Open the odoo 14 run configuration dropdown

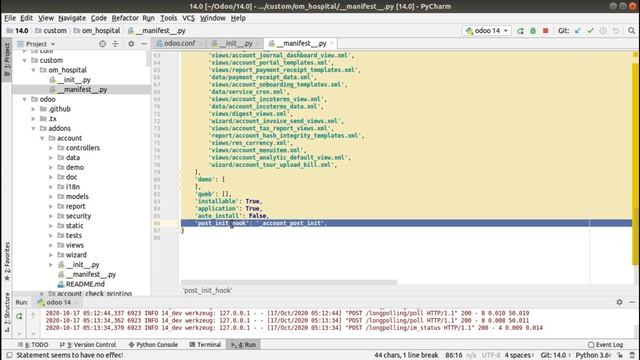pyautogui.click(x=487, y=31)
